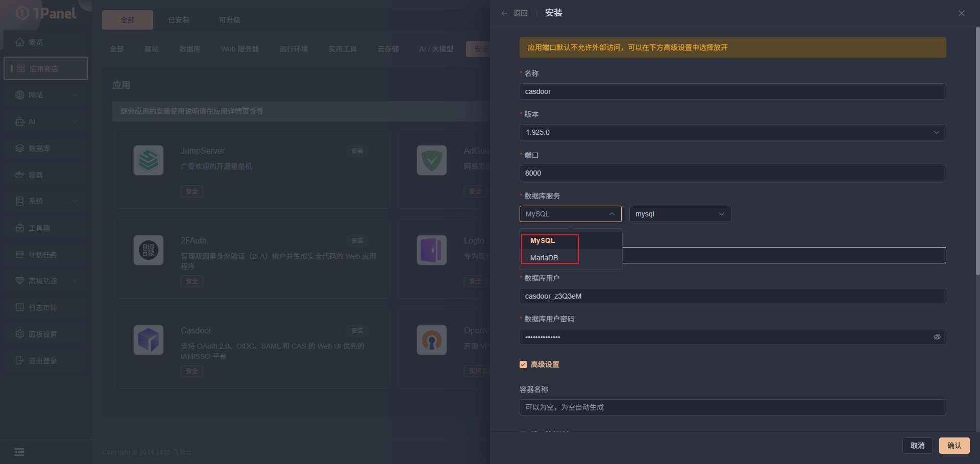The height and width of the screenshot is (464, 980).
Task: Click the 确认 confirm button
Action: pyautogui.click(x=954, y=446)
